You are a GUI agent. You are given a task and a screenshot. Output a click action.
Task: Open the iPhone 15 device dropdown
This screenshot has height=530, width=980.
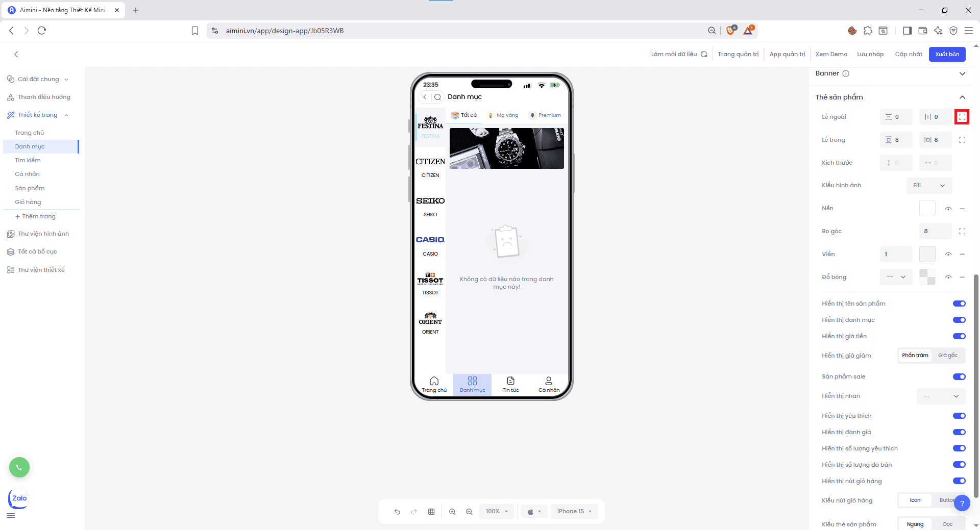[574, 512]
